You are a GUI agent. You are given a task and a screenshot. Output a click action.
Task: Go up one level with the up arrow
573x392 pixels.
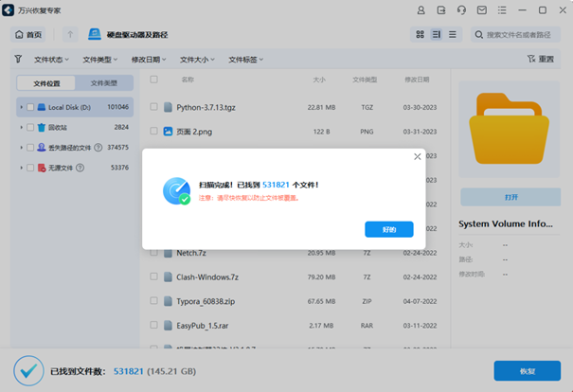click(x=70, y=35)
